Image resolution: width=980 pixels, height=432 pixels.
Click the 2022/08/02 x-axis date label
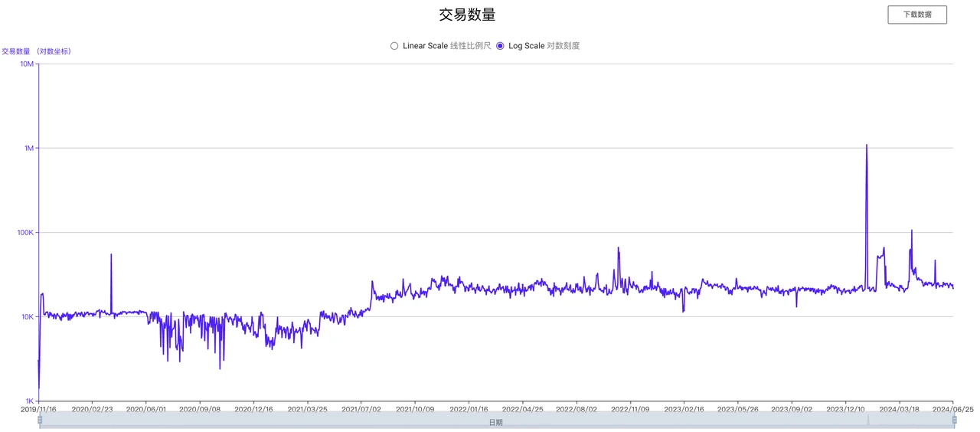(x=576, y=409)
